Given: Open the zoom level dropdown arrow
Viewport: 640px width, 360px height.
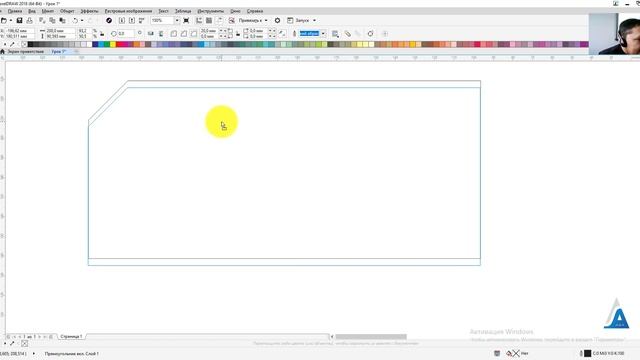Looking at the screenshot, I should (177, 20).
